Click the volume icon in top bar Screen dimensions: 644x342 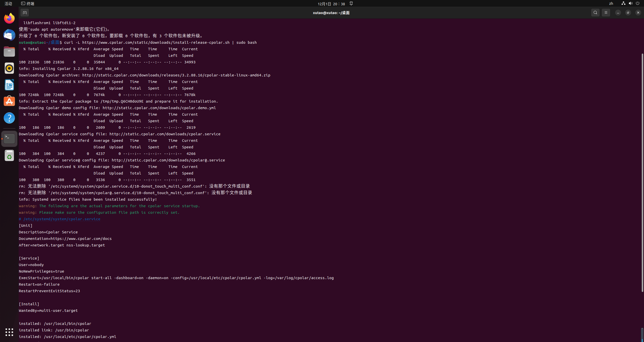pos(630,4)
